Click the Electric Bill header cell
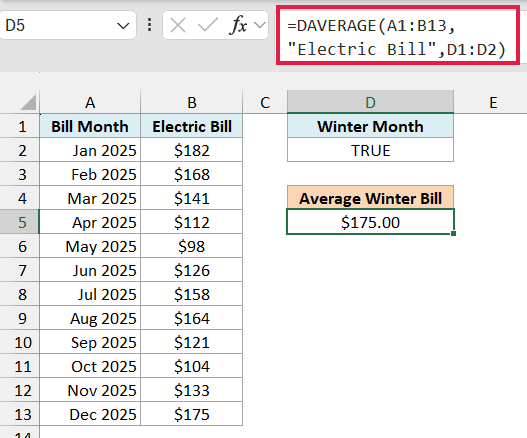Viewport: 527px width, 438px height. 192,126
